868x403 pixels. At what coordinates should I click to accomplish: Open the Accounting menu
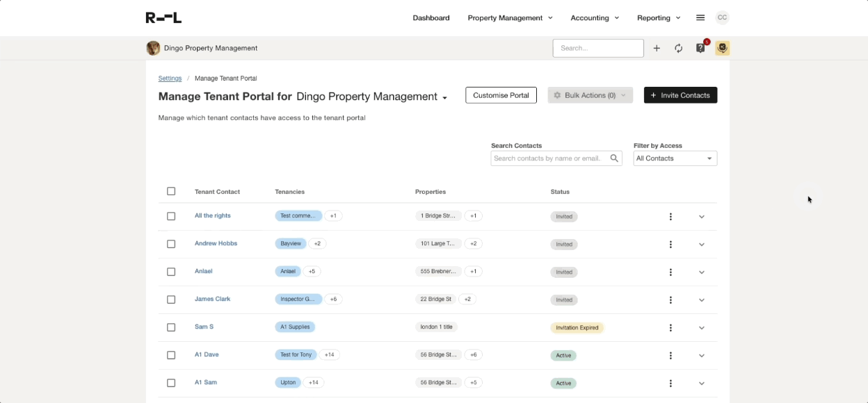pos(595,17)
